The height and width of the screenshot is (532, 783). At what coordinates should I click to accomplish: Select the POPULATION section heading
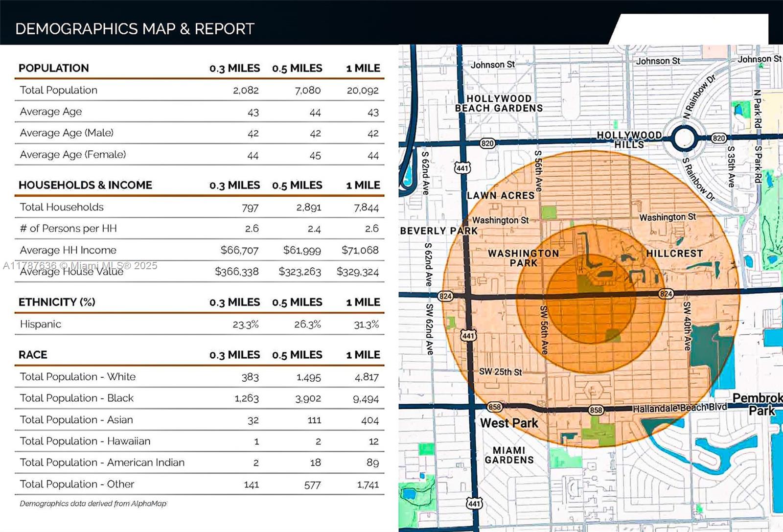[54, 68]
